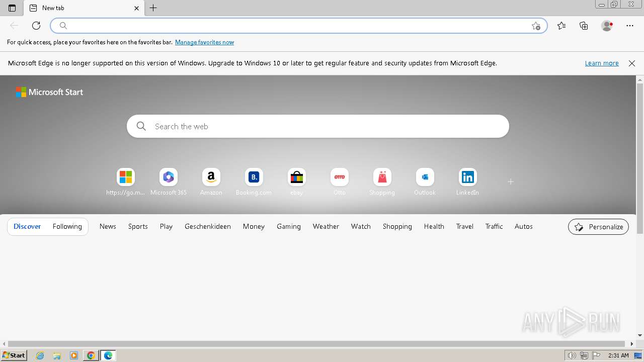Open Windows Media Player from taskbar
644x362 pixels.
coord(74,355)
